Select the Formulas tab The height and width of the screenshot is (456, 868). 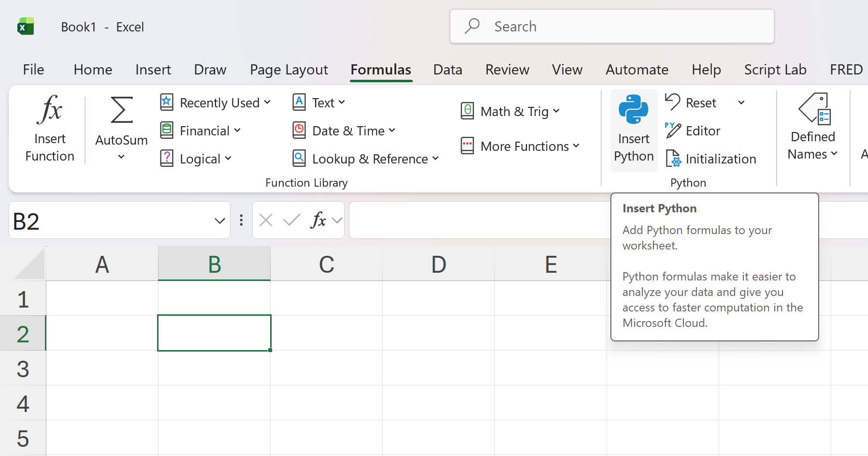click(381, 70)
